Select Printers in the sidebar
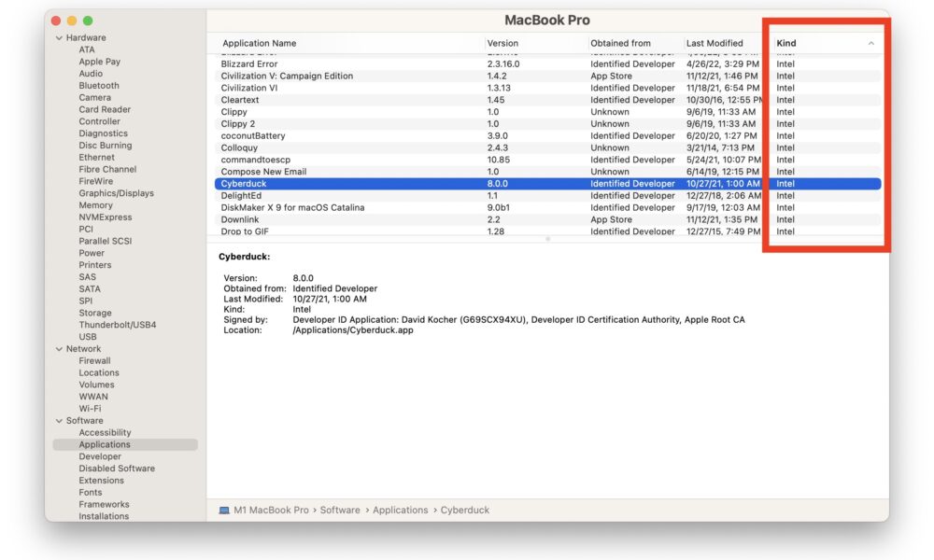 pyautogui.click(x=94, y=265)
